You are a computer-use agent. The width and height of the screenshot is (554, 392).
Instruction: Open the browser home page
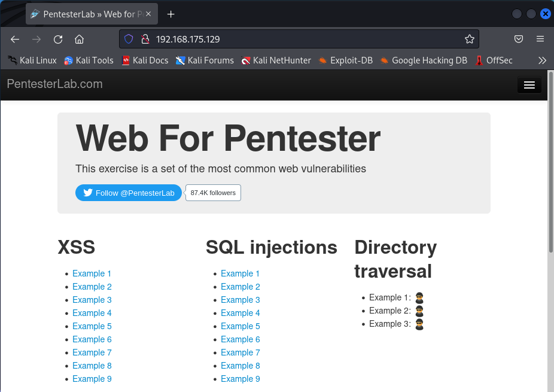(x=79, y=39)
